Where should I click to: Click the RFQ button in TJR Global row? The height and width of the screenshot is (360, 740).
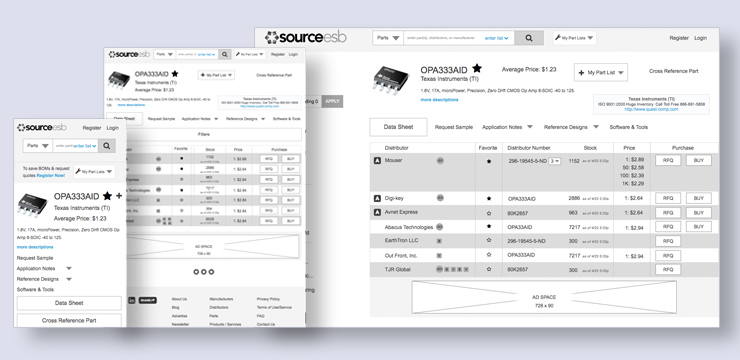[668, 269]
